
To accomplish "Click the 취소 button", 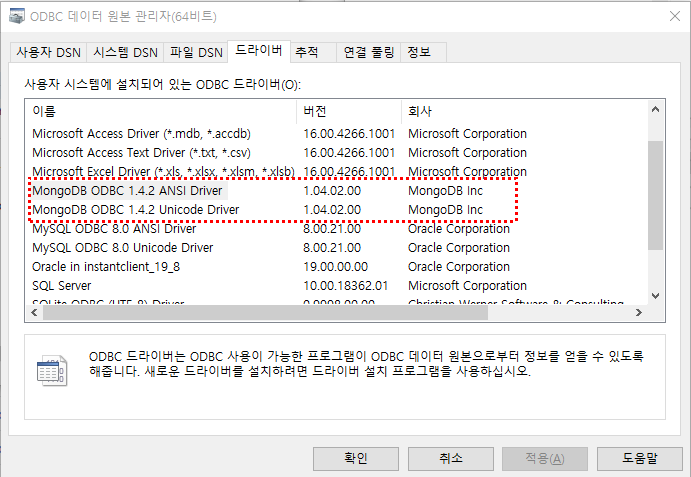I will coord(450,458).
